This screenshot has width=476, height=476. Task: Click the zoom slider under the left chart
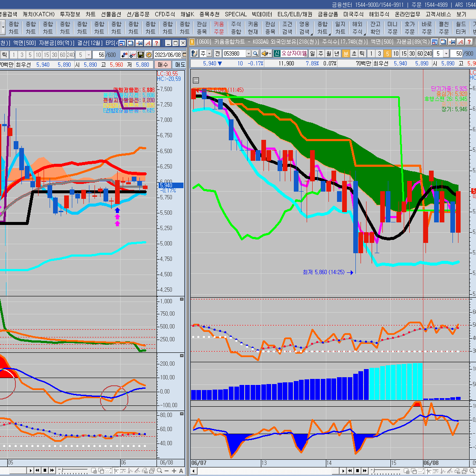73,471
